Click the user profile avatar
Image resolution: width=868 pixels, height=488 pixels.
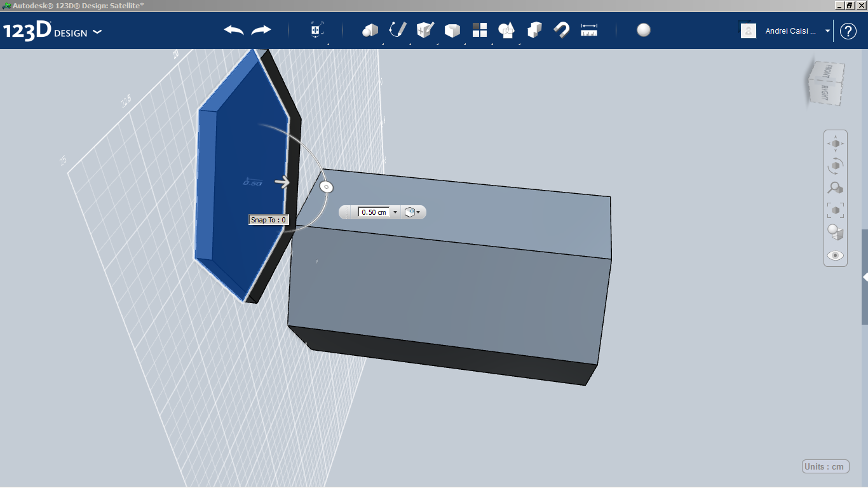pos(749,30)
